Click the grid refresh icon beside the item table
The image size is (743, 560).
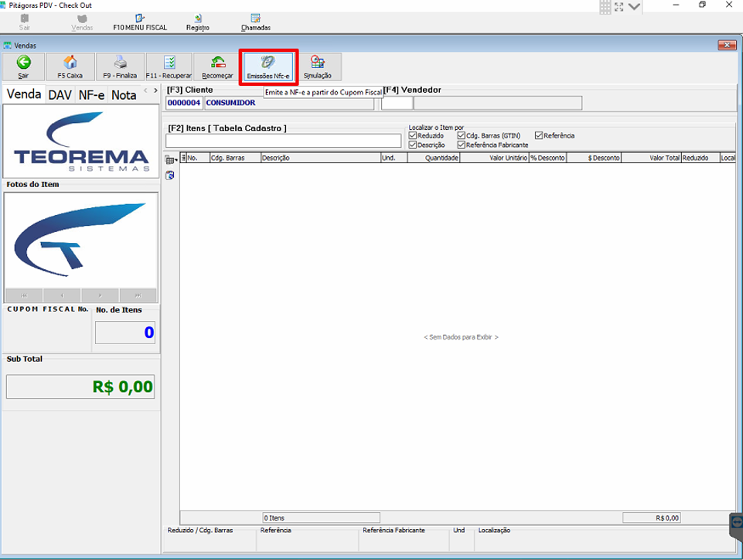tap(170, 176)
